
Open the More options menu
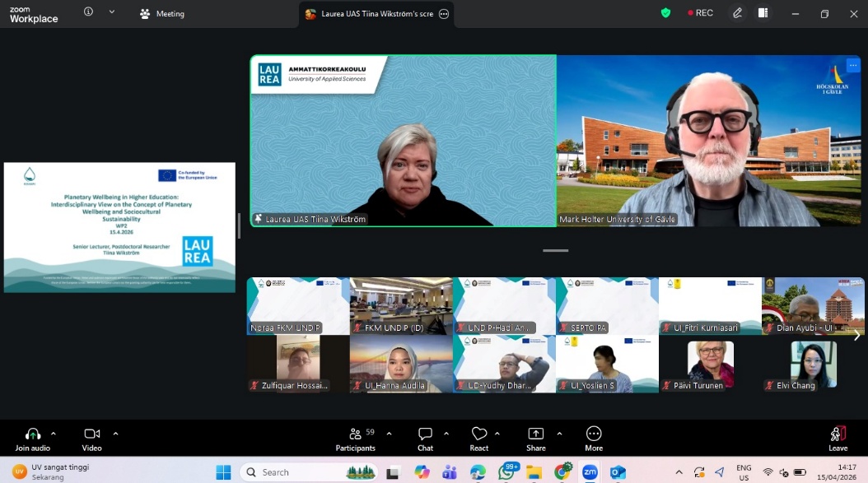593,439
